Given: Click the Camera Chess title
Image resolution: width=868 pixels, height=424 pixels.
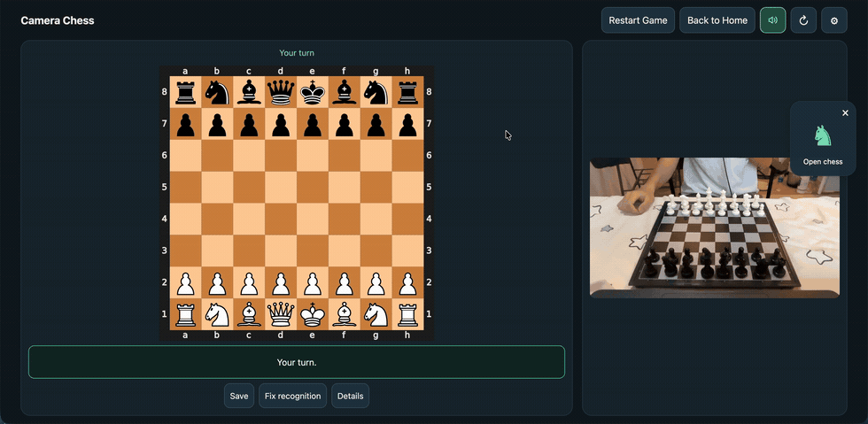Looking at the screenshot, I should coord(58,20).
